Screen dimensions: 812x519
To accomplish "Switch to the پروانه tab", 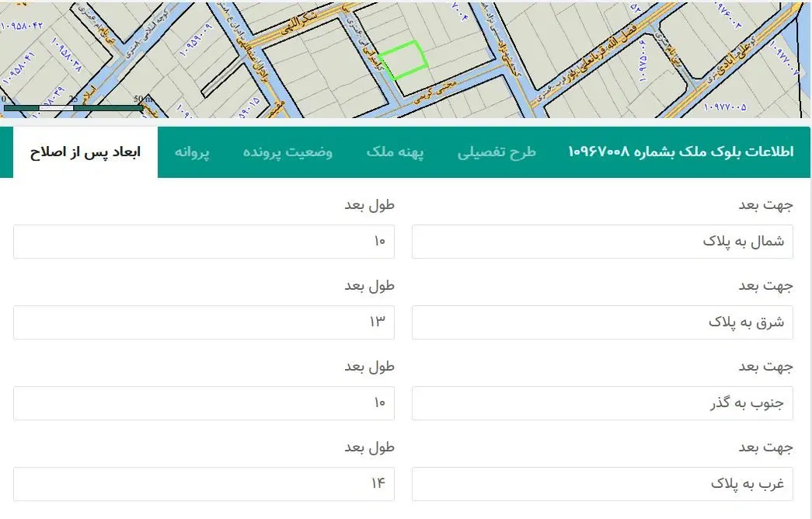I will click(192, 152).
